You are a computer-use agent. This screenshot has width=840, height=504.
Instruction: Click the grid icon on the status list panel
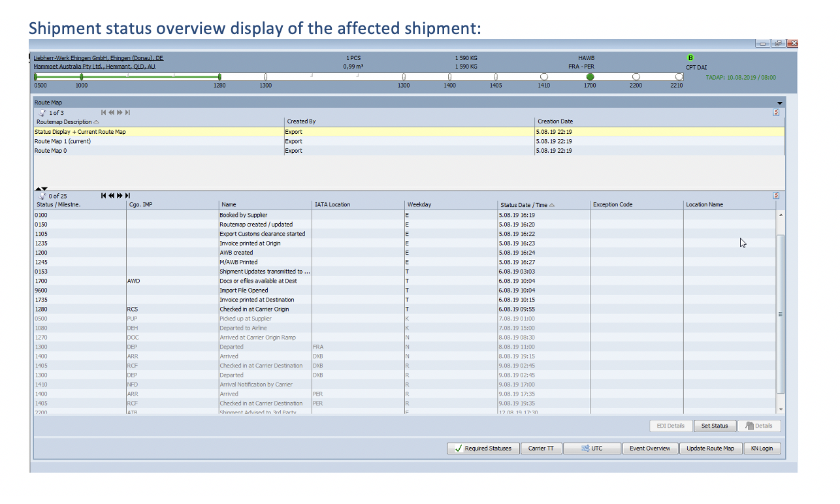776,195
